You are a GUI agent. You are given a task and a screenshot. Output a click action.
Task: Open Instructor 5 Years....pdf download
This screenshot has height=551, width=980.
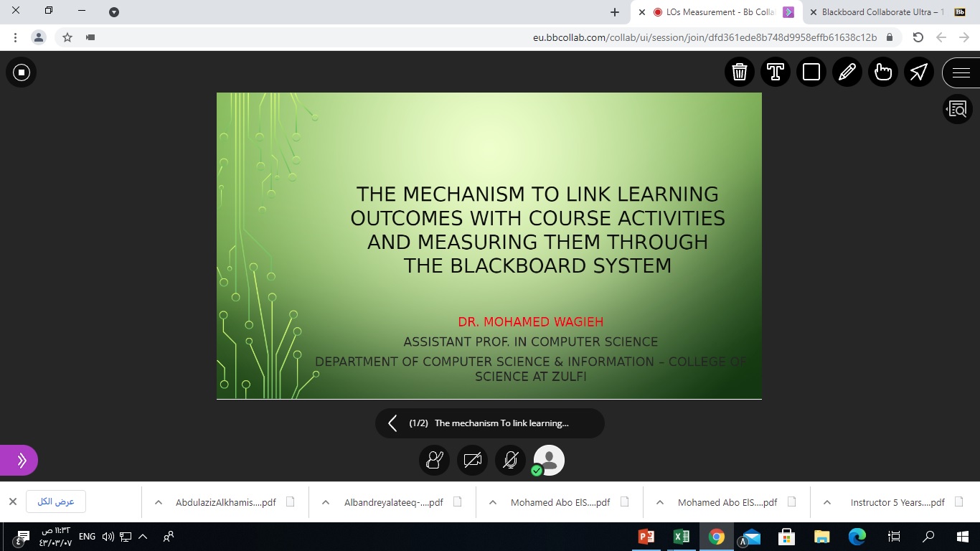897,502
